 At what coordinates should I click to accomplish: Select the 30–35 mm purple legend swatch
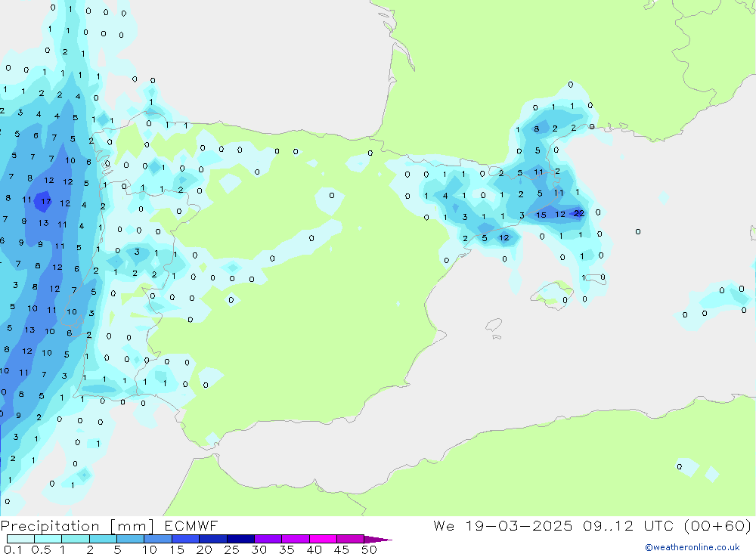point(268,539)
